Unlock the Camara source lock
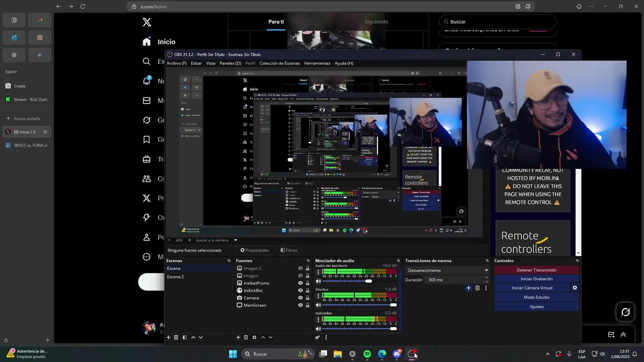This screenshot has width=644, height=362. tap(307, 298)
